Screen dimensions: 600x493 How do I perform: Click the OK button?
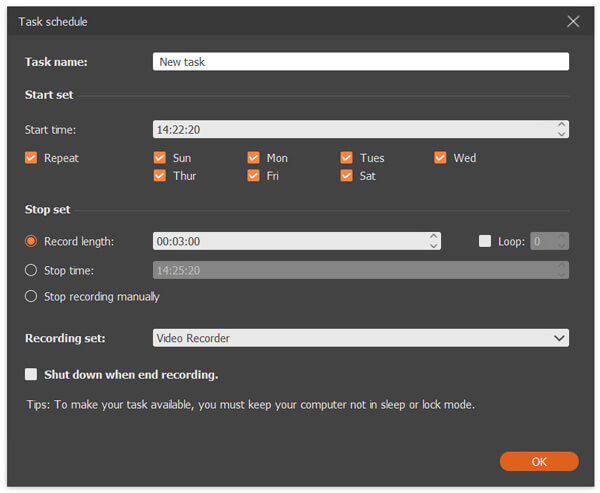pyautogui.click(x=539, y=462)
